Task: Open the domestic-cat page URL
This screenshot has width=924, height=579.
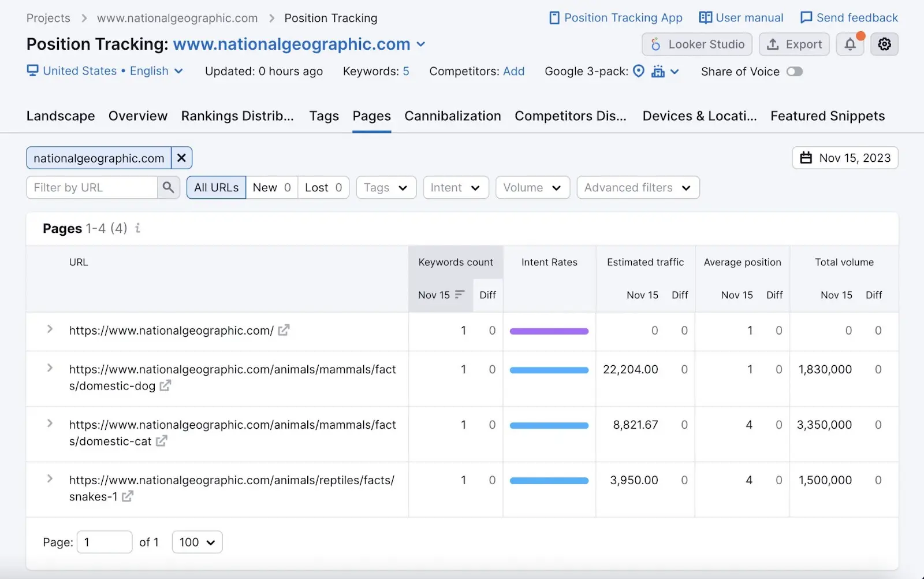Action: [x=232, y=433]
